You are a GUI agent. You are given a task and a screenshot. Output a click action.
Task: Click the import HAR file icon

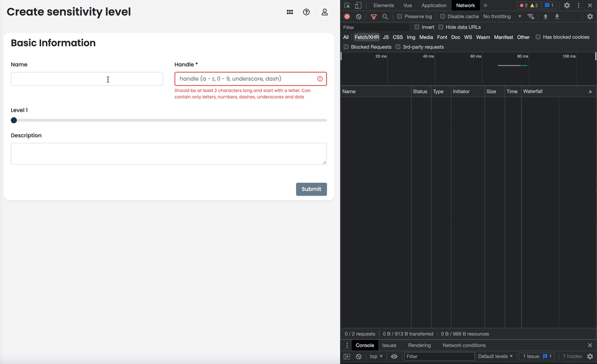545,16
